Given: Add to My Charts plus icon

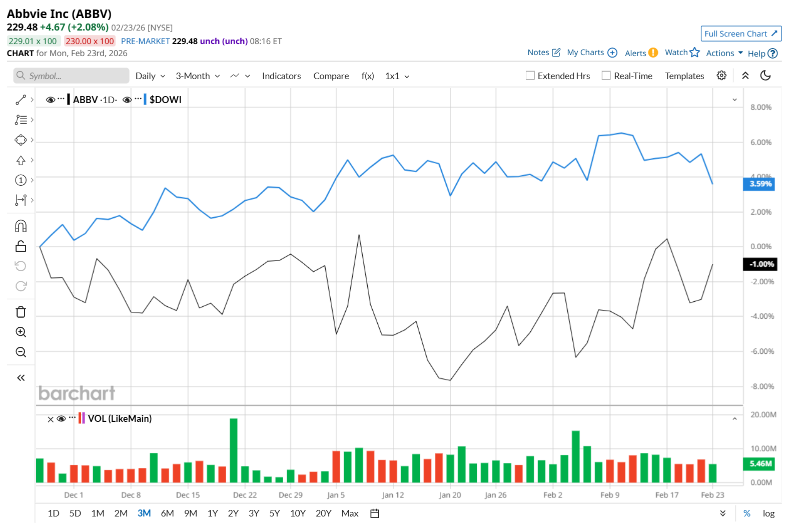Looking at the screenshot, I should coord(612,53).
